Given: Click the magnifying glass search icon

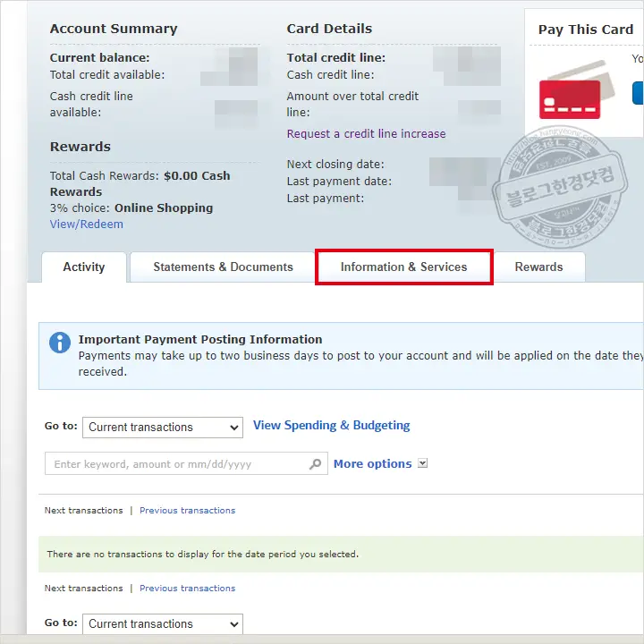Looking at the screenshot, I should point(315,464).
